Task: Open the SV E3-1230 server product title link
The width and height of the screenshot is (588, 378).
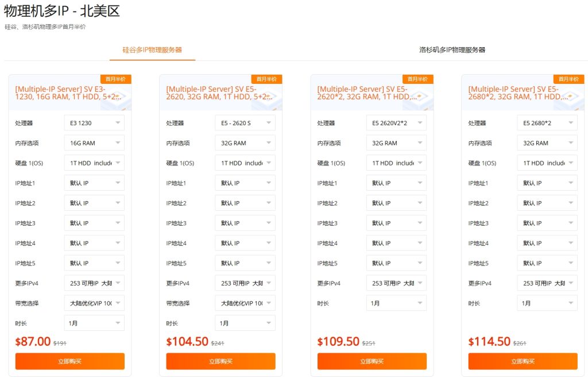Action: click(x=69, y=93)
